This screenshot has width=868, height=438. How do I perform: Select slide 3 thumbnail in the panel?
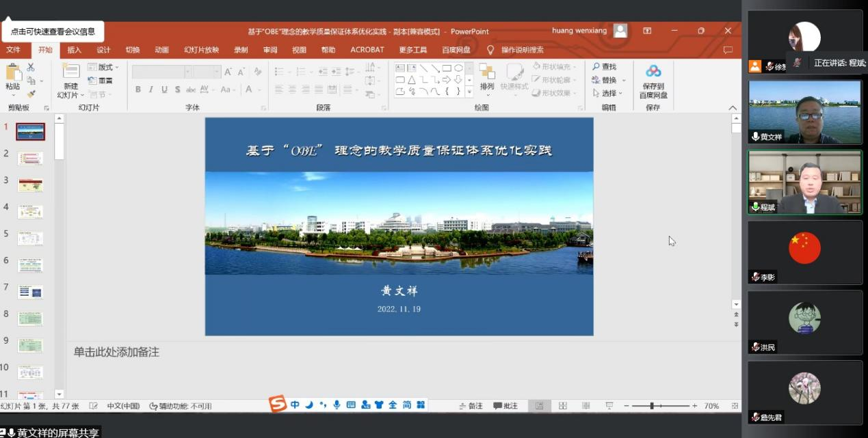coord(30,184)
